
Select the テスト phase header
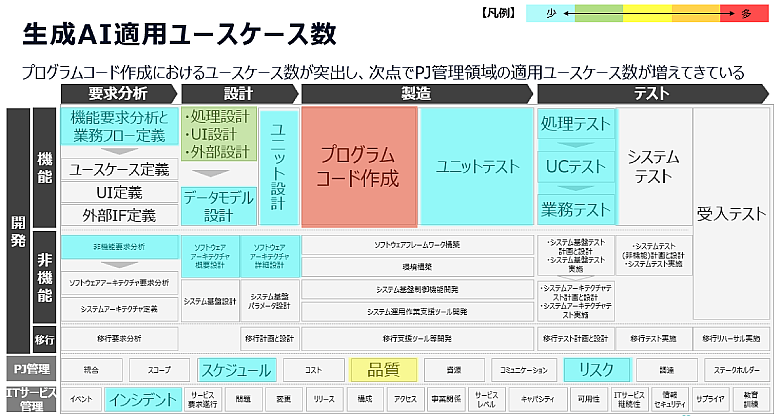click(652, 93)
